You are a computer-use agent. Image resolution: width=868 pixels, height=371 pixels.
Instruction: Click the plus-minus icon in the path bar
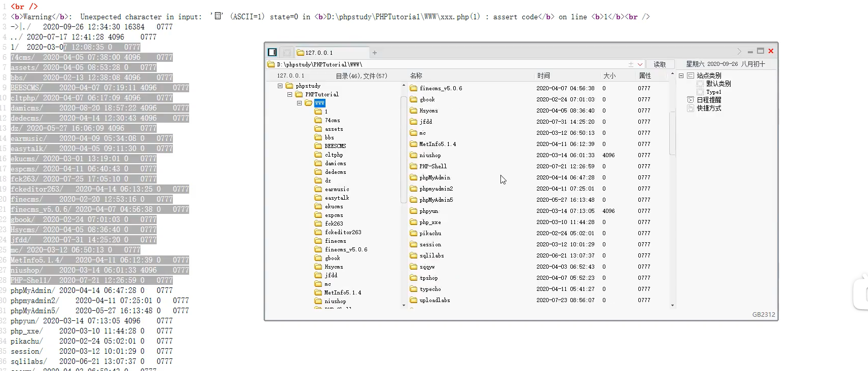tap(631, 64)
